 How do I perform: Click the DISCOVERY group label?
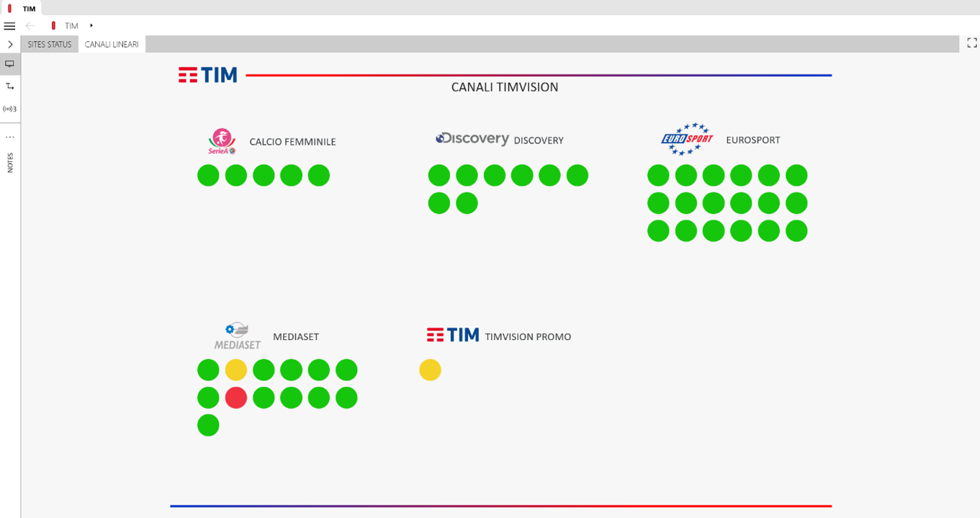tap(539, 140)
